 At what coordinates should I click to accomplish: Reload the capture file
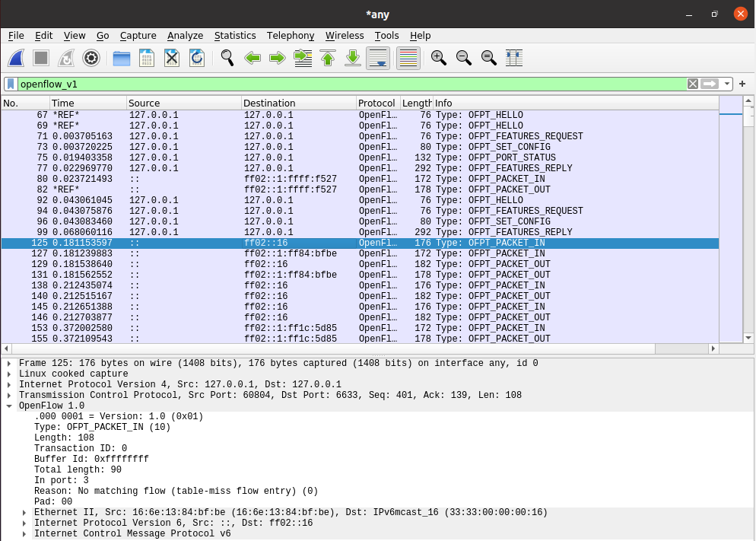196,58
